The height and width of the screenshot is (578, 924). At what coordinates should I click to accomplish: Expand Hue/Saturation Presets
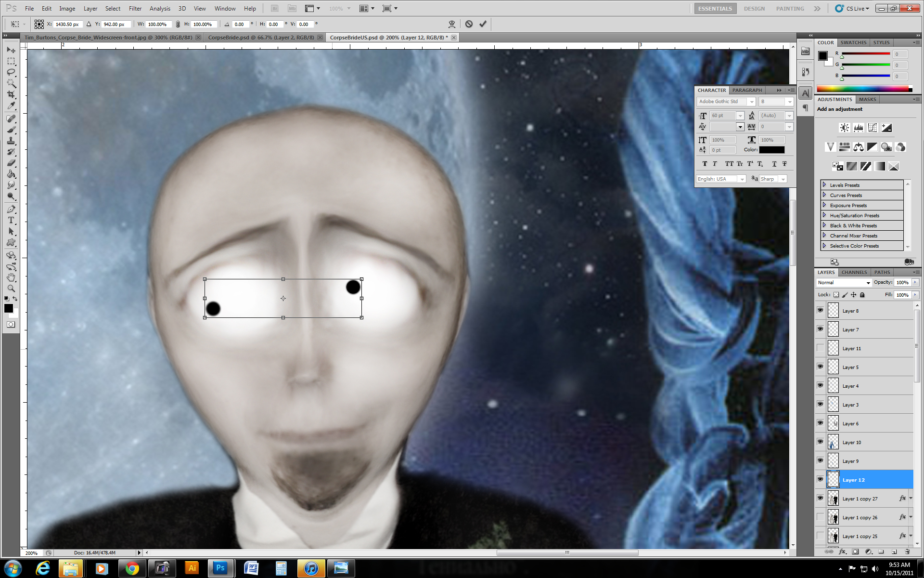pyautogui.click(x=824, y=215)
